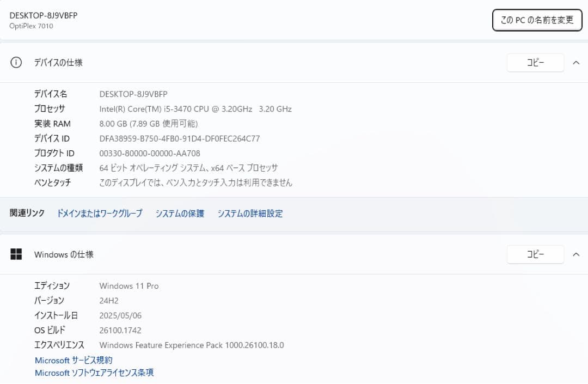The image size is (588, 384).
Task: Click the Windows 11 Pro edition value
Action: click(129, 285)
